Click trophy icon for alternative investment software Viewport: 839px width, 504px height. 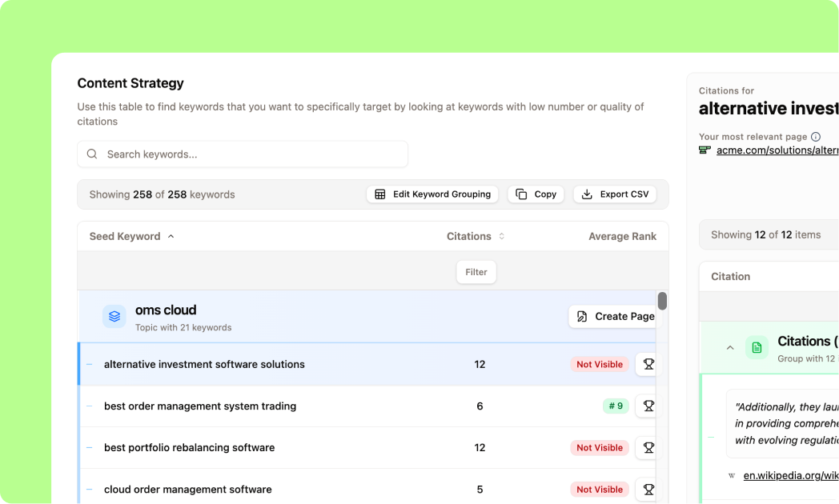pos(648,364)
